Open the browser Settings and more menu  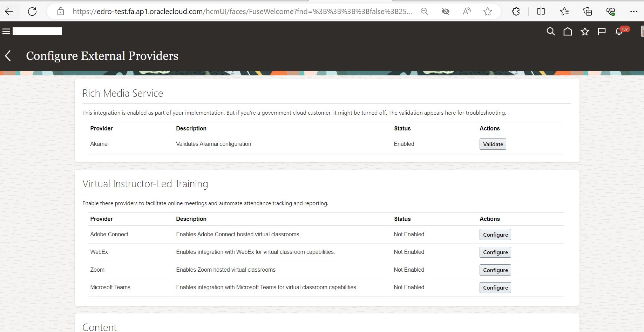point(634,12)
